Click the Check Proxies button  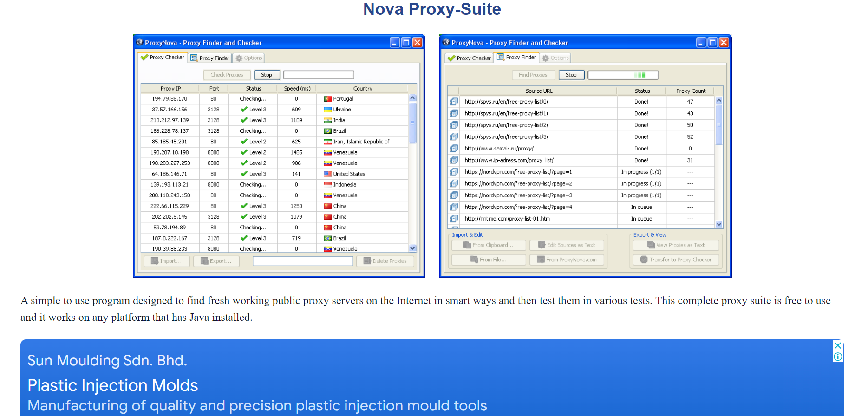point(227,75)
